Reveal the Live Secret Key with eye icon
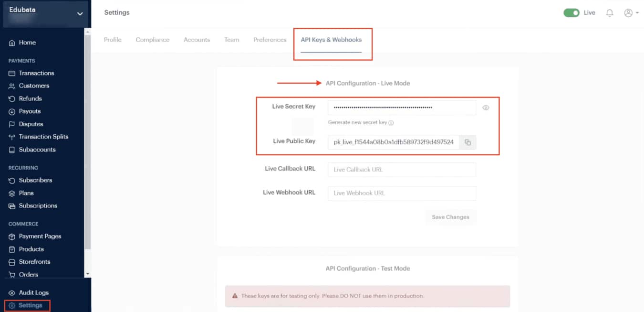Viewport: 644px width, 312px height. (x=486, y=108)
